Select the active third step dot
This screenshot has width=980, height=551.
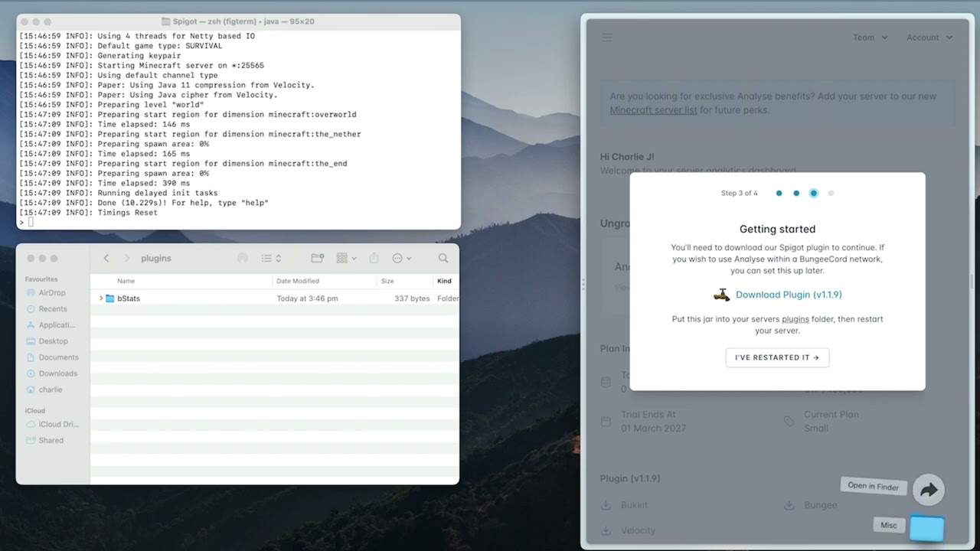[x=813, y=194]
